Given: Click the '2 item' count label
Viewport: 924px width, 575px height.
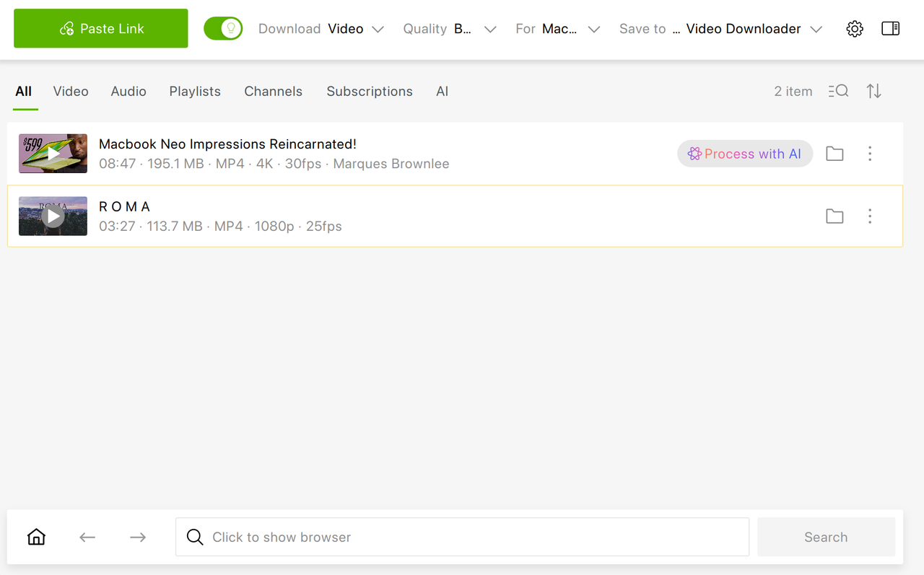Looking at the screenshot, I should [x=793, y=92].
